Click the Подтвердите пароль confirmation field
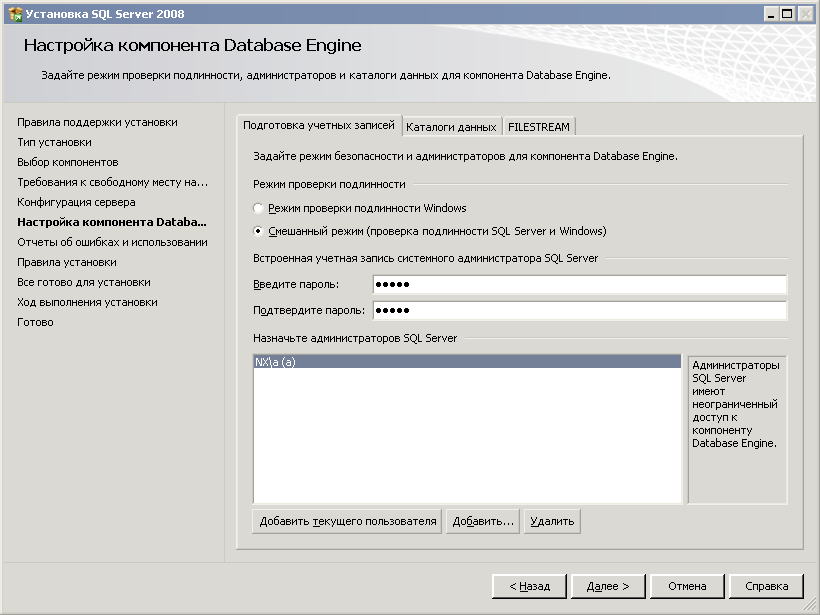 579,310
